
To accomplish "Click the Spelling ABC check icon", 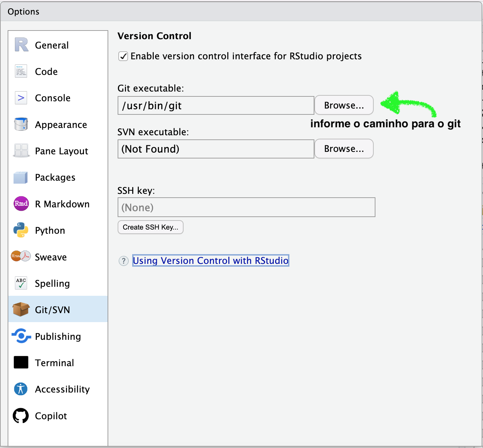I will click(21, 283).
